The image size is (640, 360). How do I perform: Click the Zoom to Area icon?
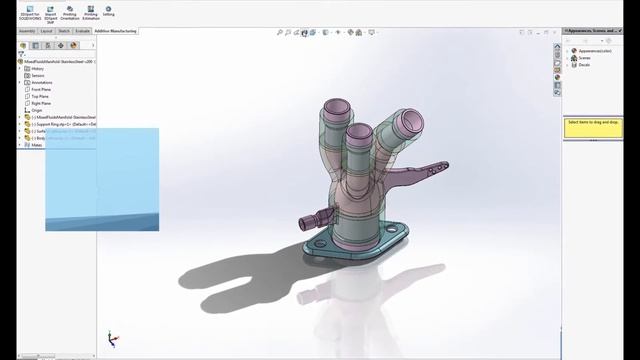pyautogui.click(x=288, y=32)
